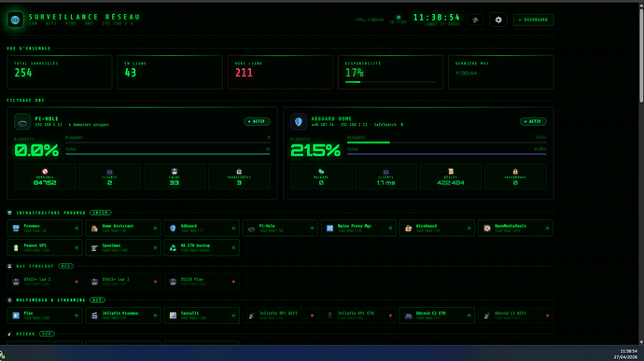Click the Odroid C2 ETH gamepad icon
This screenshot has height=361, width=644.
tap(408, 316)
